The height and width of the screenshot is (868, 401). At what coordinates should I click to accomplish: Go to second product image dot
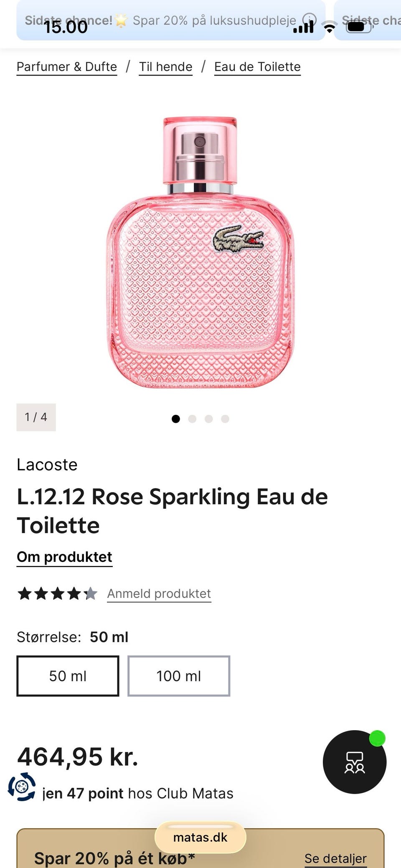click(x=192, y=419)
